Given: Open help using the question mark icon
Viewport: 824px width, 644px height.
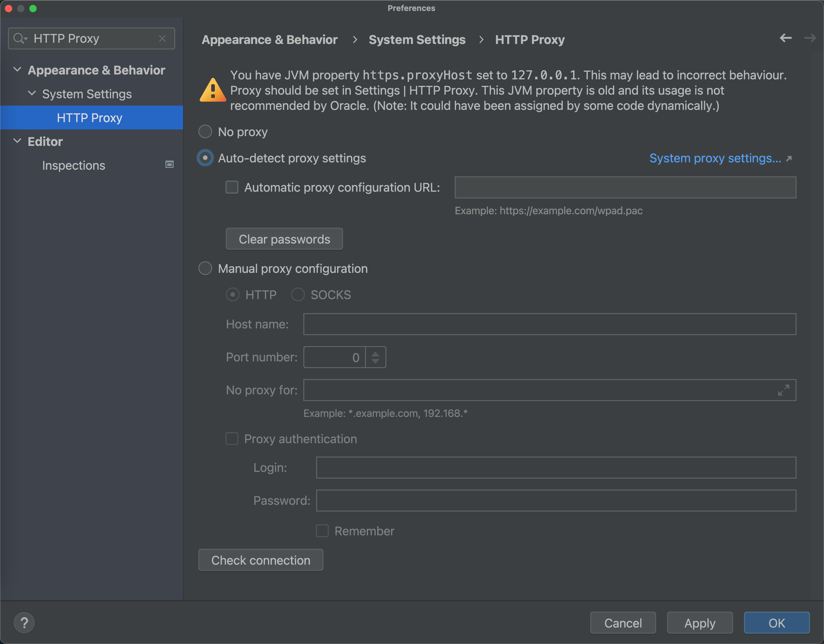Looking at the screenshot, I should coord(24,623).
